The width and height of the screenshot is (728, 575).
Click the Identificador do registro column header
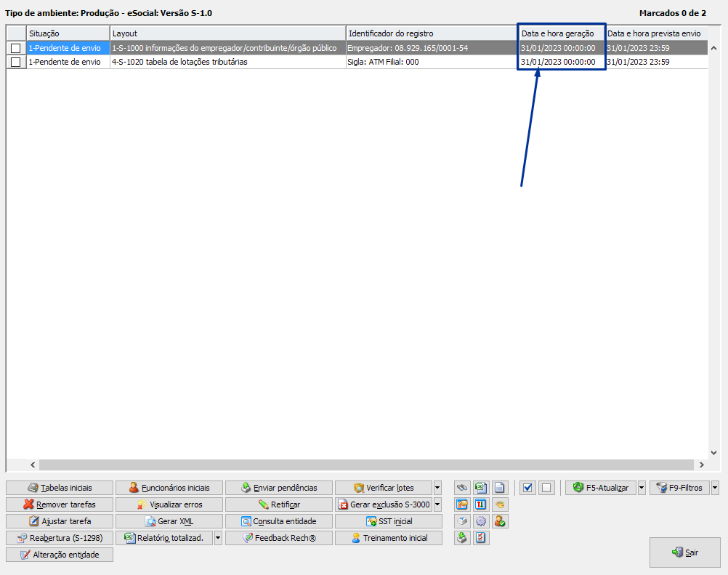pyautogui.click(x=432, y=33)
